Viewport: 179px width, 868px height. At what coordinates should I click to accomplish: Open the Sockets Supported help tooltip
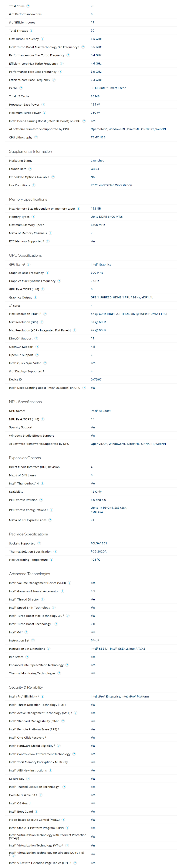pos(39,544)
